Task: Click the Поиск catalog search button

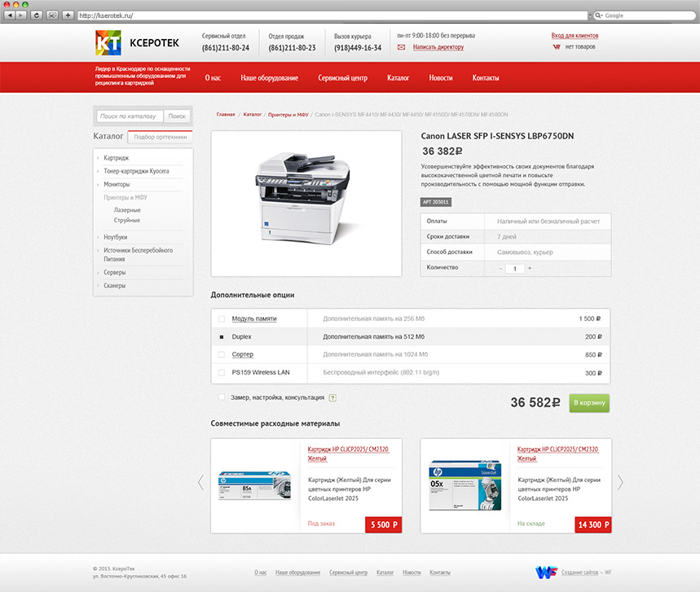Action: [177, 116]
